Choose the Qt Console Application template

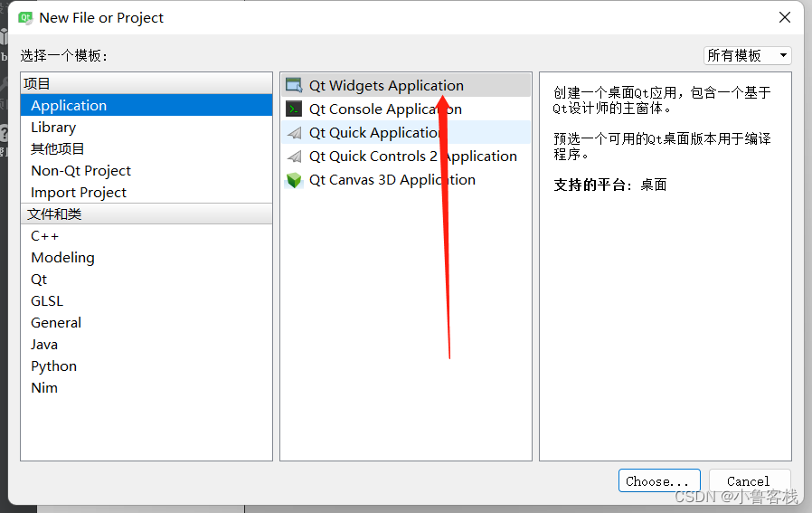point(406,109)
